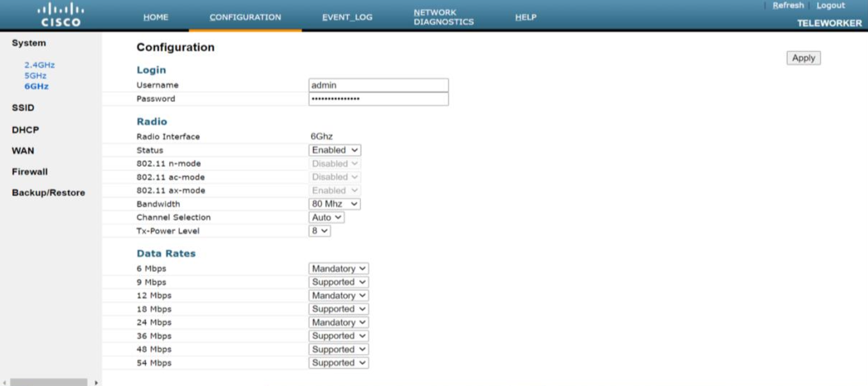Open the CONFIGURATION tab

point(245,17)
